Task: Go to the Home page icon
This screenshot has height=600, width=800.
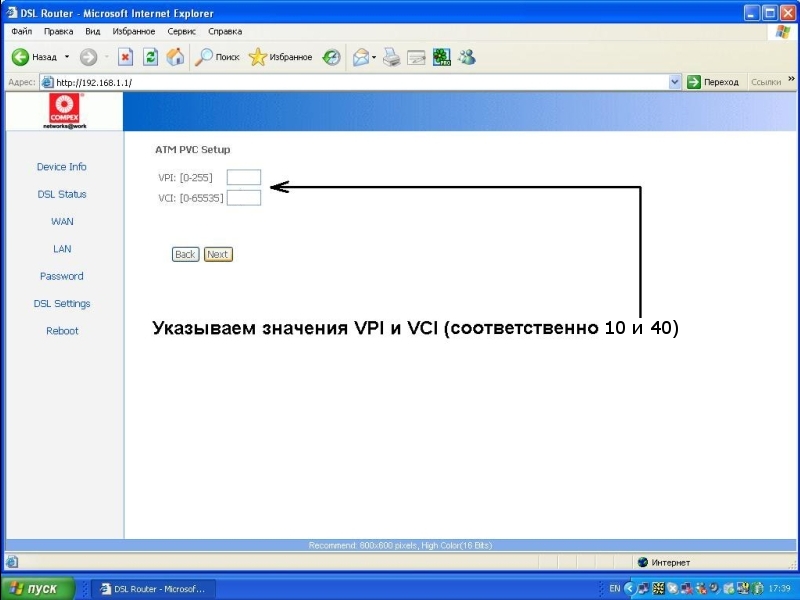Action: pyautogui.click(x=175, y=57)
